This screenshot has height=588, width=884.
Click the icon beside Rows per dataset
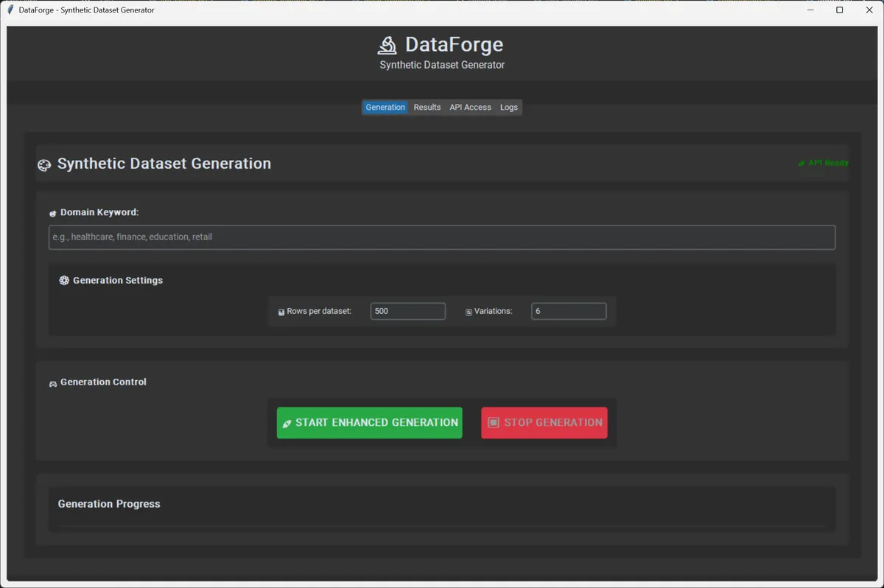[281, 312]
